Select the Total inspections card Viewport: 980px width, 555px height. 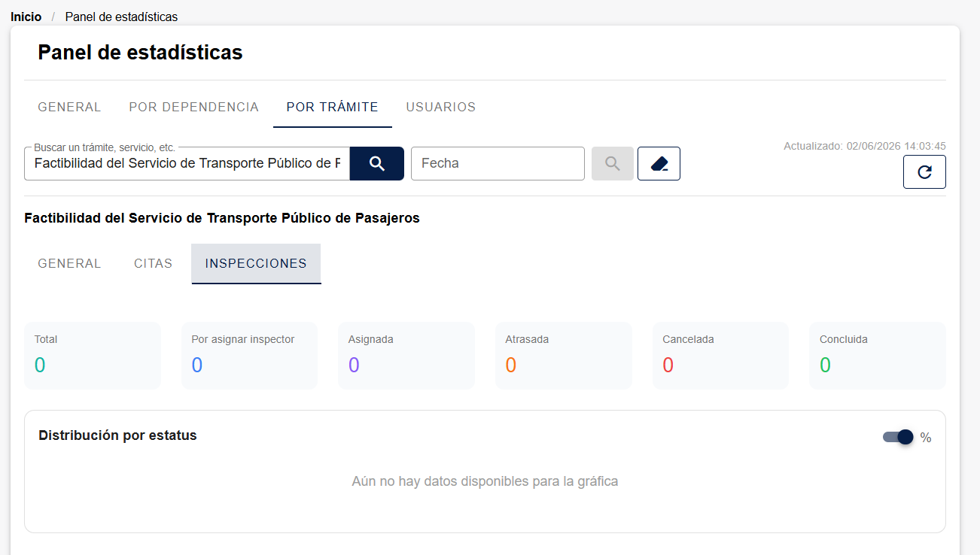(x=93, y=356)
